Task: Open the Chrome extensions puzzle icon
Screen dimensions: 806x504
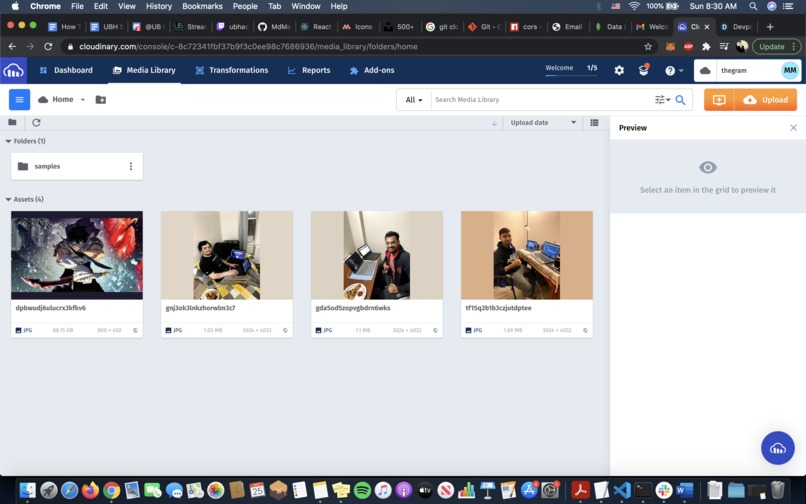Action: [706, 46]
